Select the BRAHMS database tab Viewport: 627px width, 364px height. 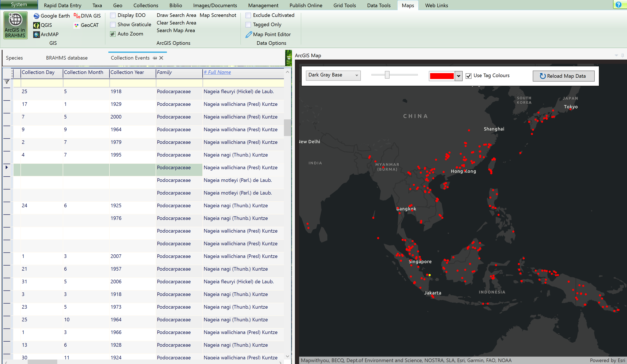(67, 58)
